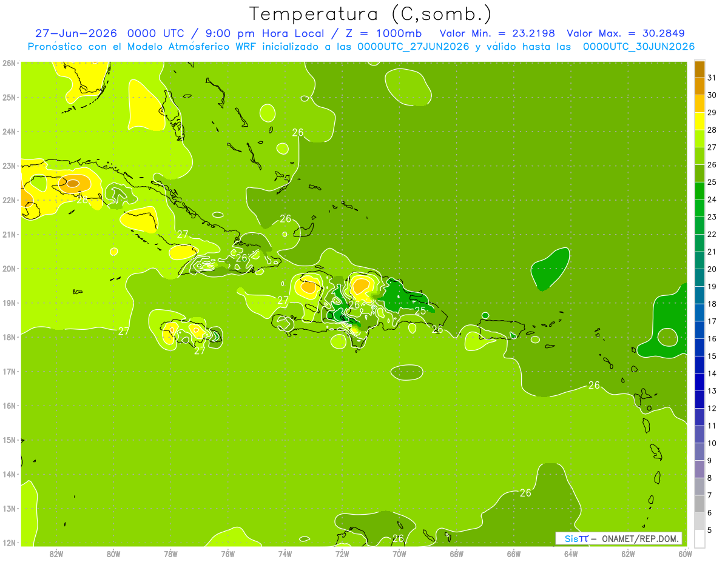
Task: Select the gray swatch between 6 and 7
Action: tap(699, 504)
